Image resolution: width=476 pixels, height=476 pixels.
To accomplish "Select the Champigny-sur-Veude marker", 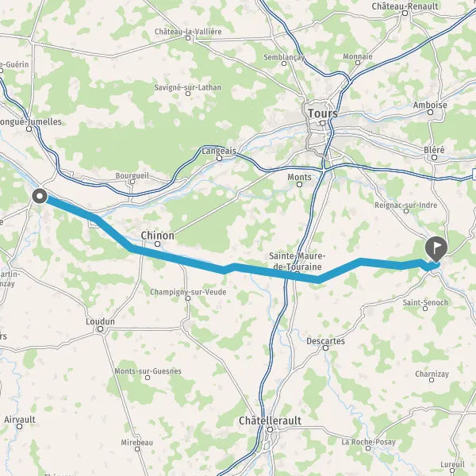I will coord(188,298).
